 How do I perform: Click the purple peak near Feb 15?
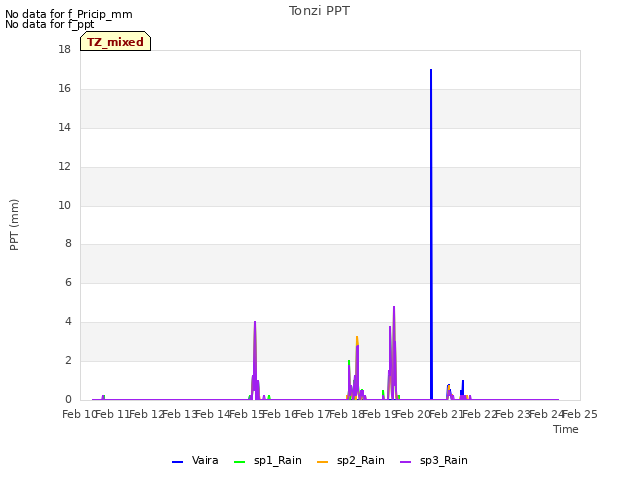click(x=255, y=322)
